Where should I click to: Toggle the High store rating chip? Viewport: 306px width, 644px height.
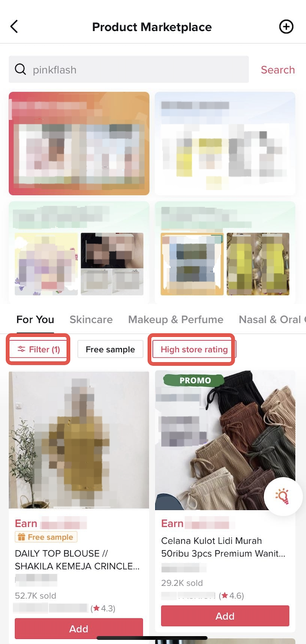(x=194, y=349)
